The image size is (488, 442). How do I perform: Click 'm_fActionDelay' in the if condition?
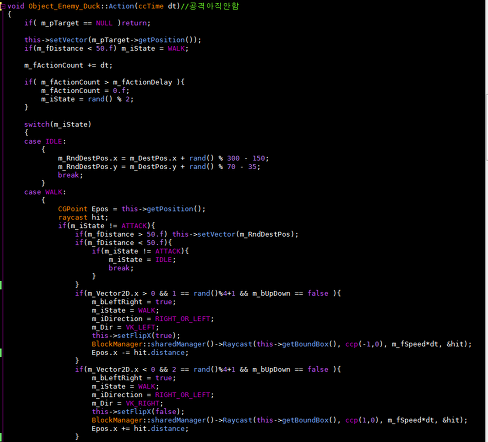coord(142,82)
